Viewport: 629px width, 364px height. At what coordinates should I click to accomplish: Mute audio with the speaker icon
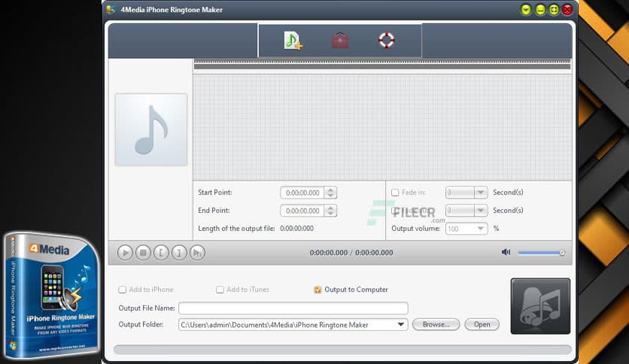(506, 252)
